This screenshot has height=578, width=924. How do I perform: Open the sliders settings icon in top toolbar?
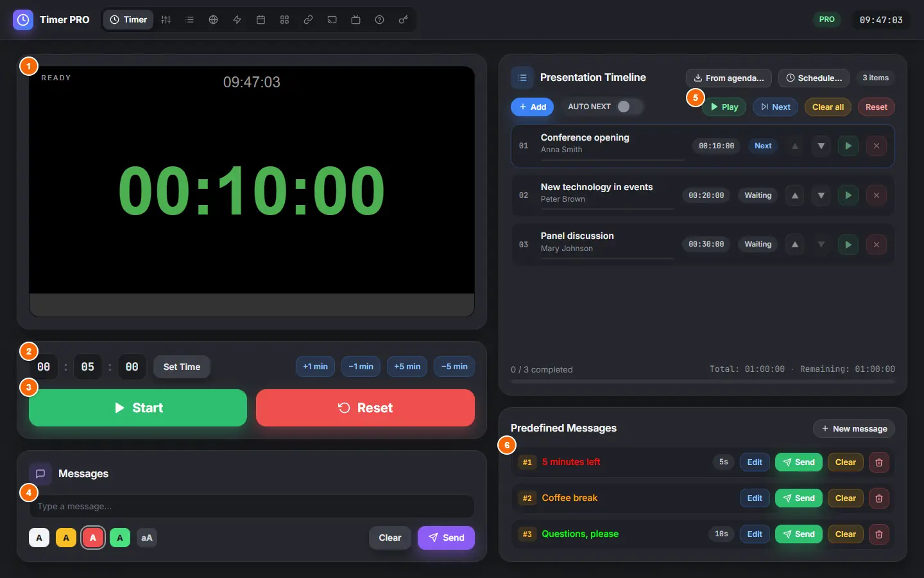[x=166, y=20]
